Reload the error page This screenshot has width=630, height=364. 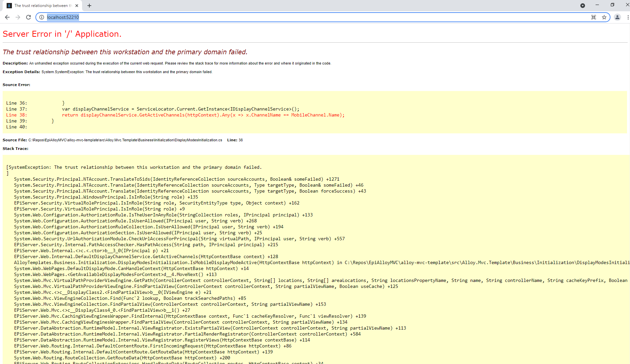[x=28, y=17]
